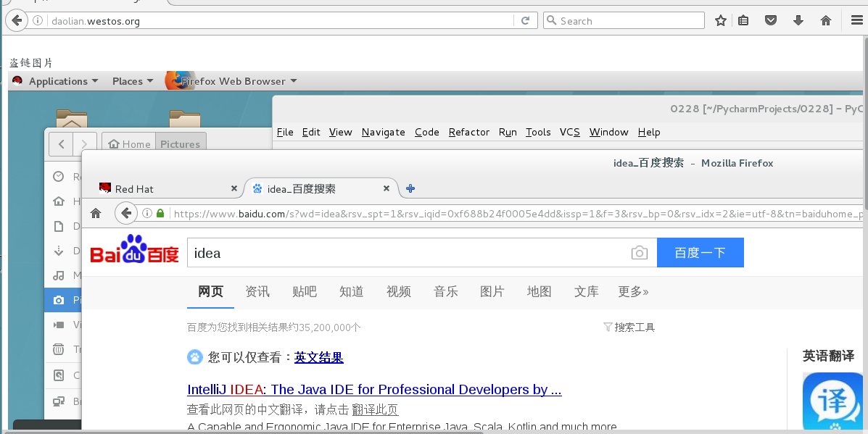Open site info icon beside daolian.westos.org
This screenshot has width=868, height=434.
[38, 20]
